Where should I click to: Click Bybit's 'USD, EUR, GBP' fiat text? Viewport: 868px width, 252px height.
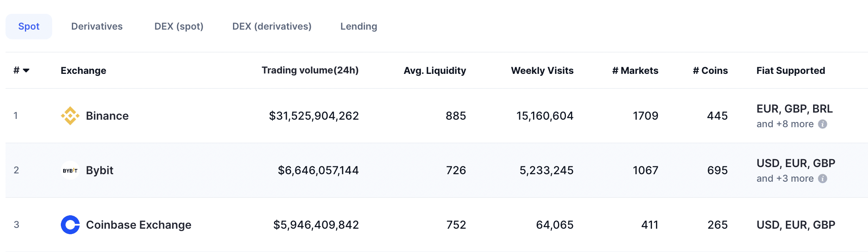[x=796, y=163]
